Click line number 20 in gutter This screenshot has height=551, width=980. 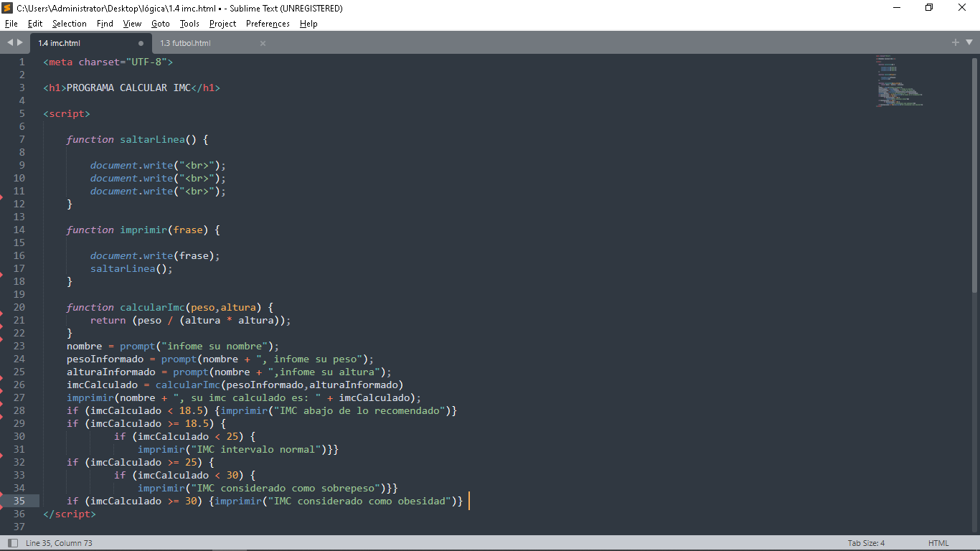pos(19,307)
